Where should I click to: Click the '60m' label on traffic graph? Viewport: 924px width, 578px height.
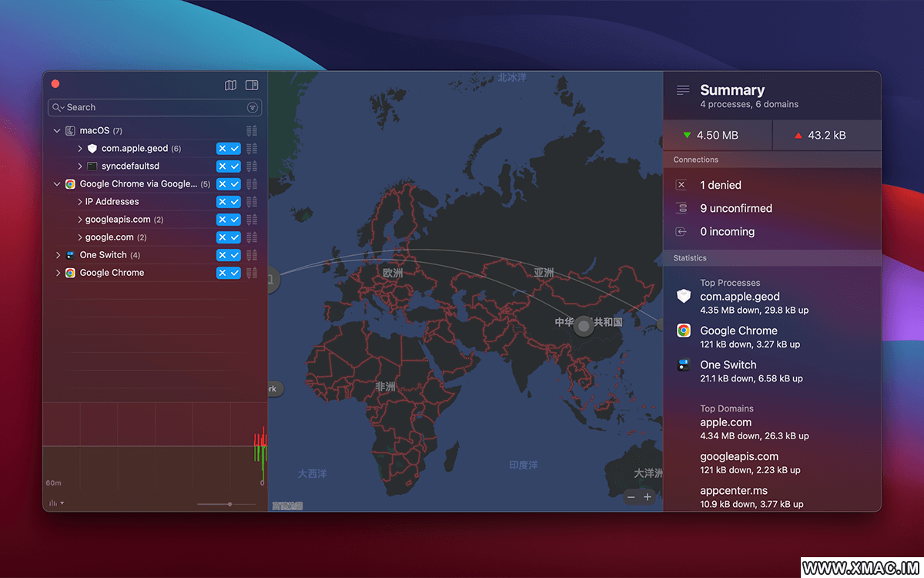[53, 483]
